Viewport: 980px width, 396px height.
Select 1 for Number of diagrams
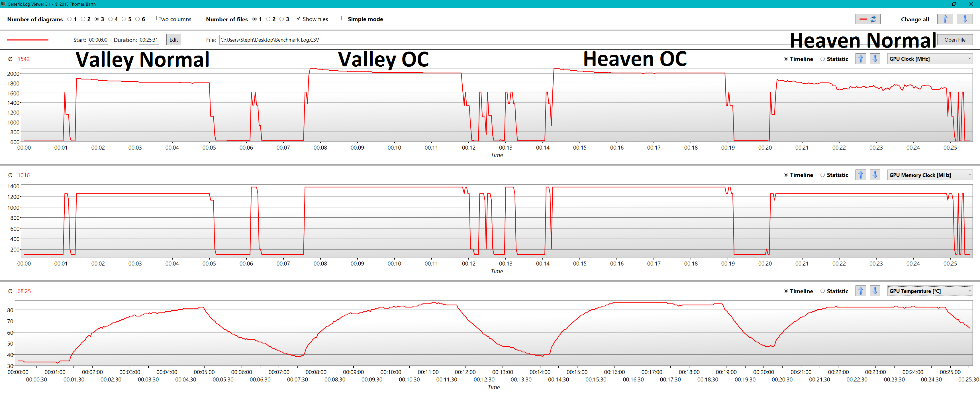pyautogui.click(x=69, y=19)
